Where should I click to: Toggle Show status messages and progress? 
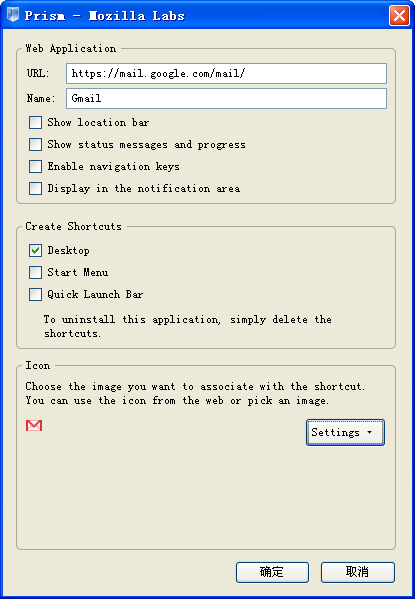coord(36,144)
